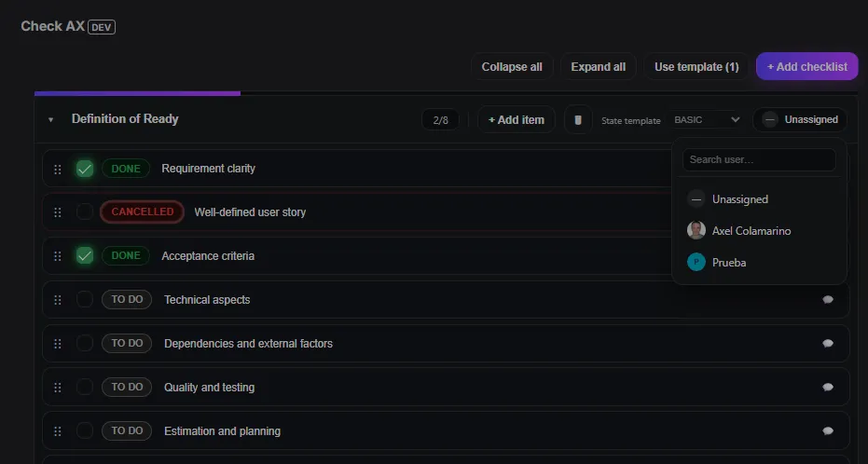Screen dimensions: 868x464
Task: Click drag handle of Requirement clarity row
Action: (x=58, y=170)
